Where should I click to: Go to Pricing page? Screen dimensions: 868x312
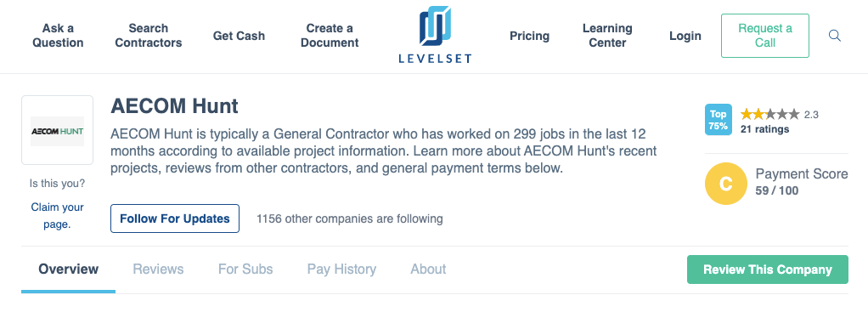[530, 36]
